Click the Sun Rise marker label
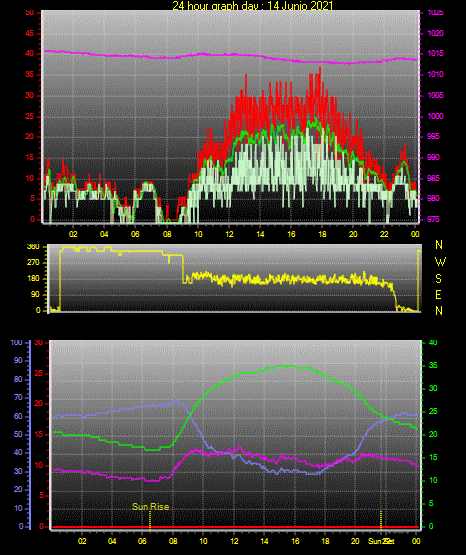Screen dimensions: 466x555 coord(150,507)
